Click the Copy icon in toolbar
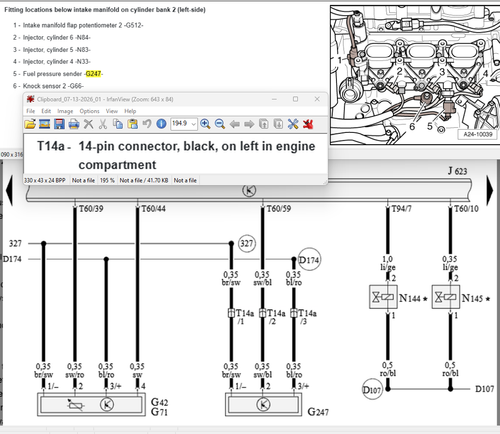Viewport: 500px width, 434px height. pos(118,124)
